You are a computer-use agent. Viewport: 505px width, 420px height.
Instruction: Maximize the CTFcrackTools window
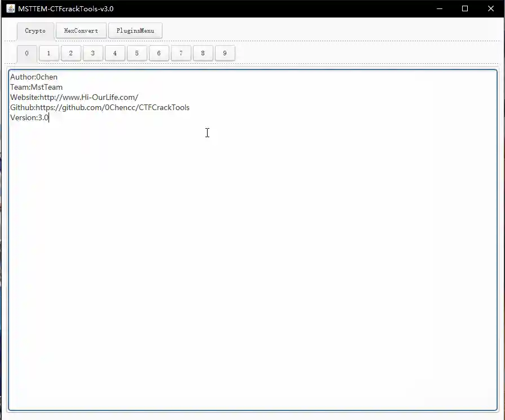pyautogui.click(x=465, y=8)
